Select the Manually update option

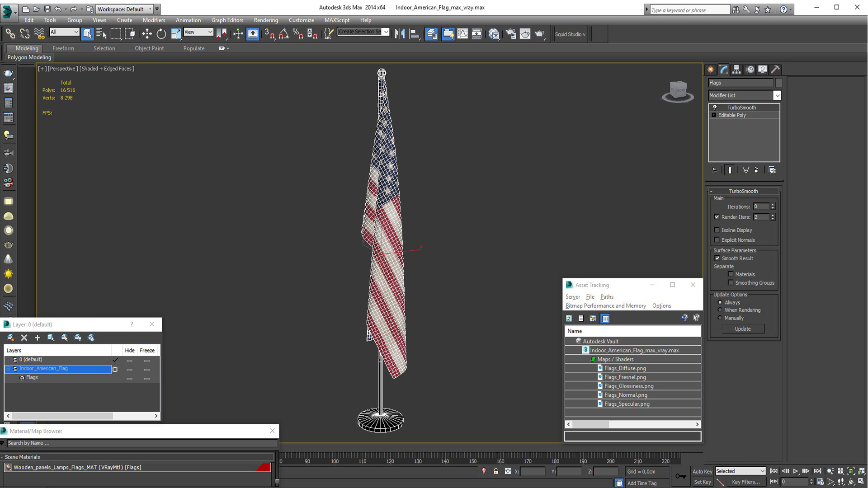coord(720,318)
